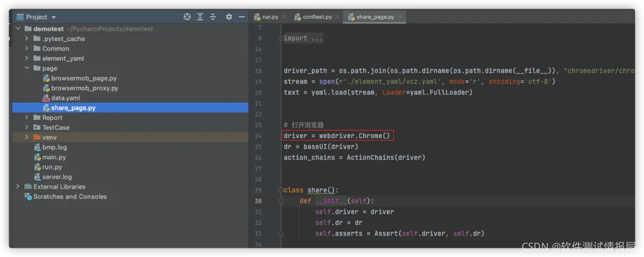
Task: Select the element_yaml folder row
Action: [x=129, y=58]
